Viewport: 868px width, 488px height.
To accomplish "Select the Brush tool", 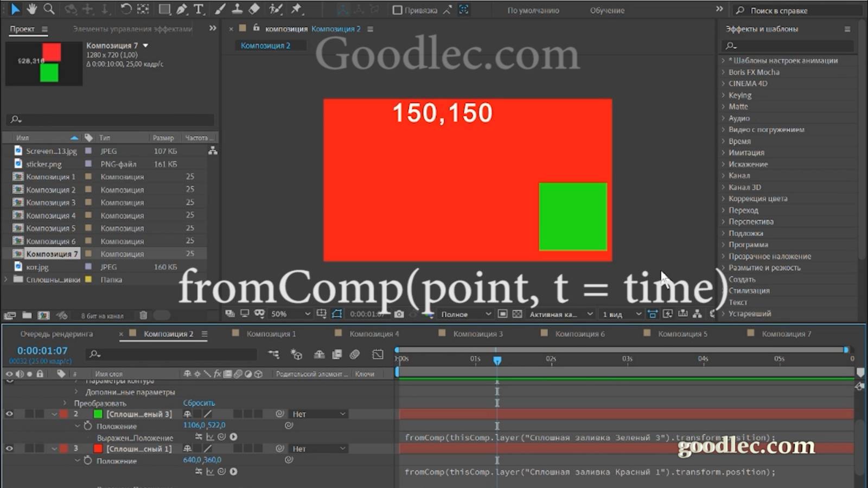I will pyautogui.click(x=219, y=9).
